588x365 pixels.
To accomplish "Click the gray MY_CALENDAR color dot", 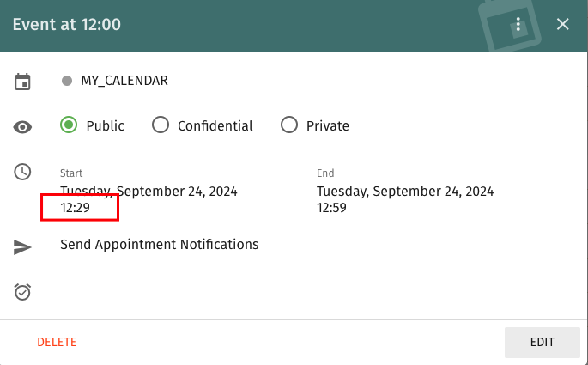I will [67, 81].
